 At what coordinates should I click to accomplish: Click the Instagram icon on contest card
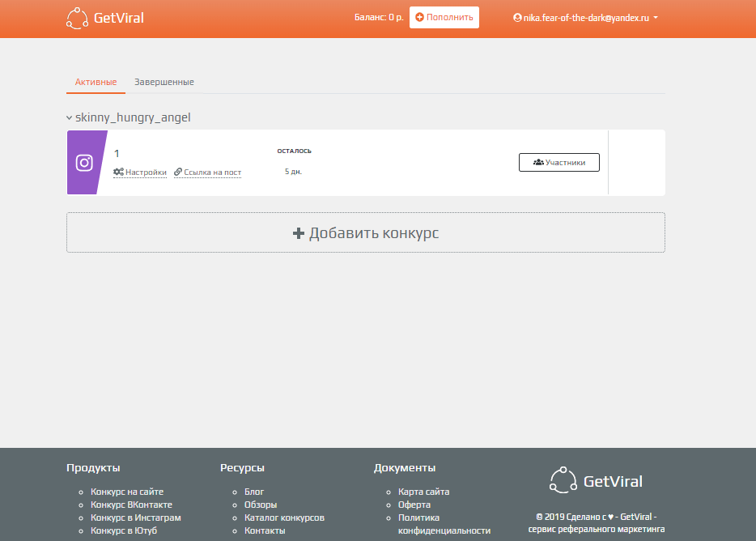[84, 163]
